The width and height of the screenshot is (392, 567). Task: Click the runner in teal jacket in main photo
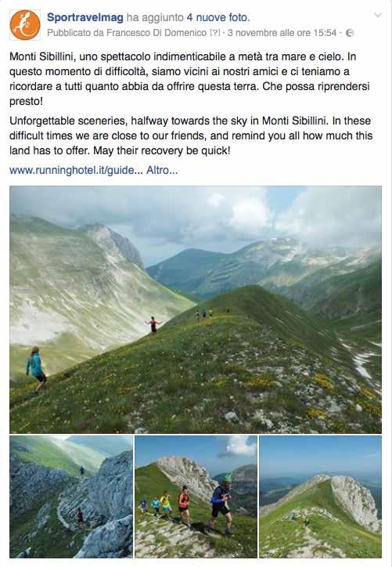36,370
